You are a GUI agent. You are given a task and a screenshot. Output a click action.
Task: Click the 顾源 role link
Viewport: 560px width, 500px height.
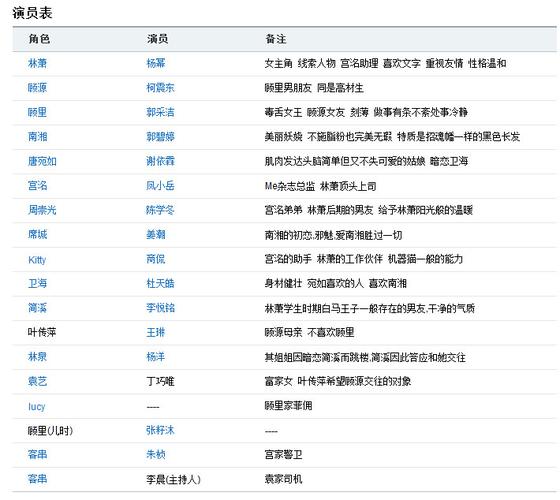pos(38,88)
